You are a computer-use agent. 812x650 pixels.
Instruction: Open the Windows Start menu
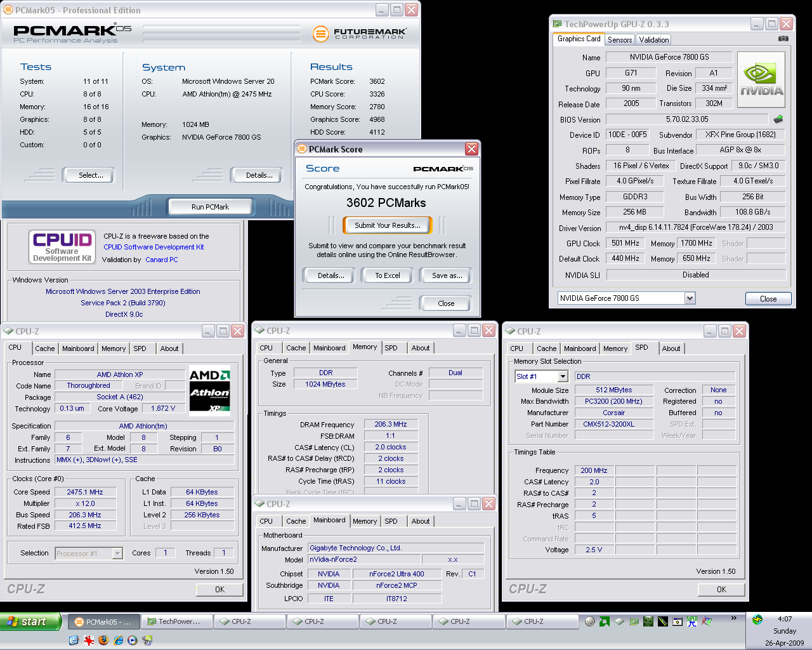(30, 621)
